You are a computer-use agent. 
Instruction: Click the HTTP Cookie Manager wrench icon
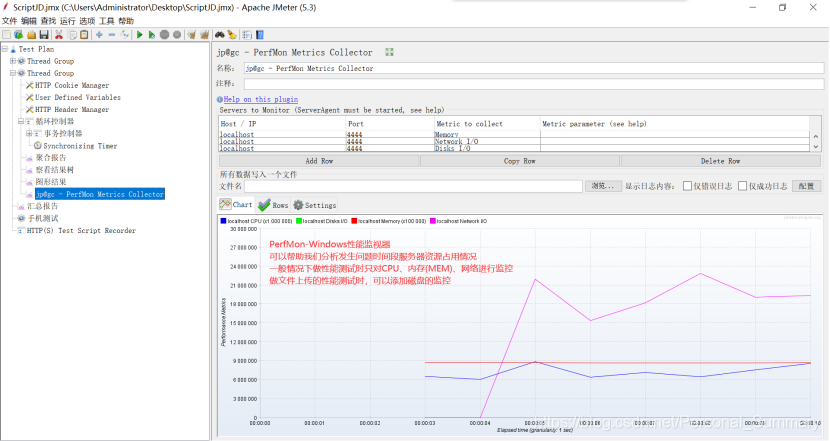[30, 85]
